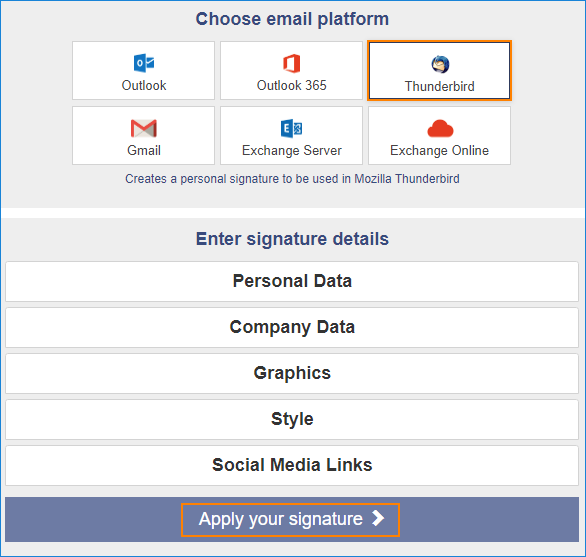Click the Thunderbird bird icon
Screen dimensions: 586x557
[x=440, y=64]
